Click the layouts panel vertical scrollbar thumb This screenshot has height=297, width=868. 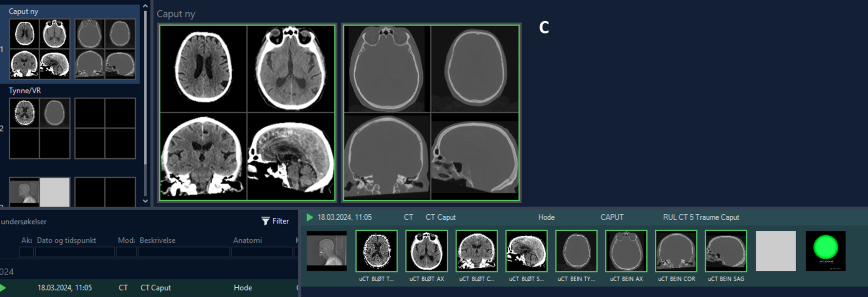145,87
